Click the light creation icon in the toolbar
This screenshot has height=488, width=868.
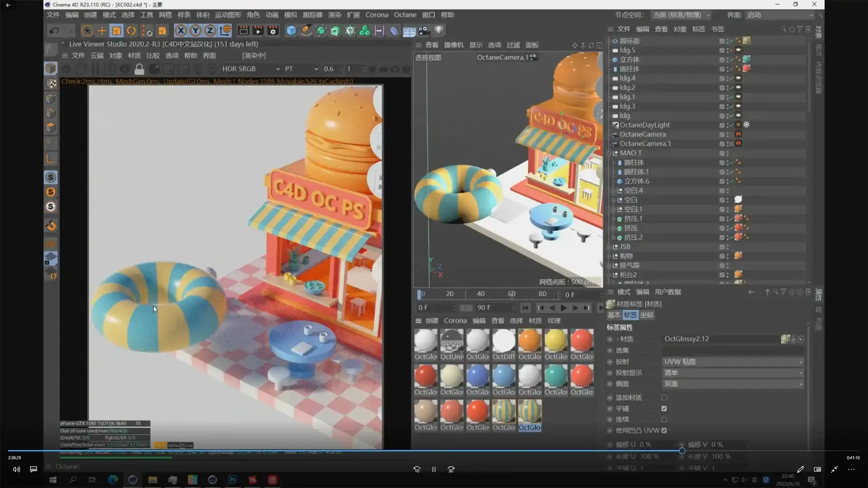coord(439,30)
